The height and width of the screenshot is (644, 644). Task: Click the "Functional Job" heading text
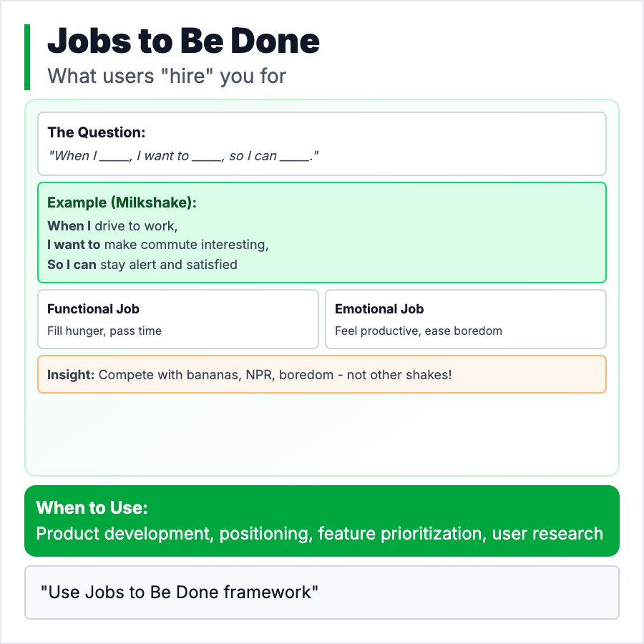coord(93,309)
